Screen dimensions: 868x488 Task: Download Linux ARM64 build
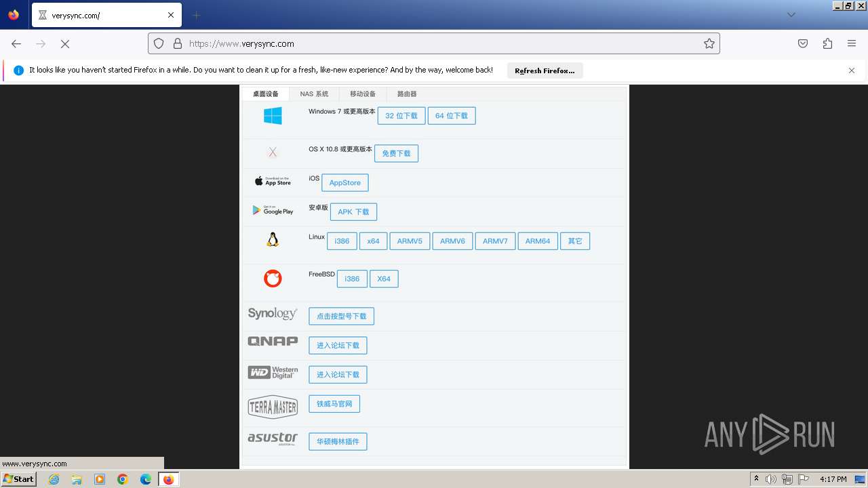[538, 241]
